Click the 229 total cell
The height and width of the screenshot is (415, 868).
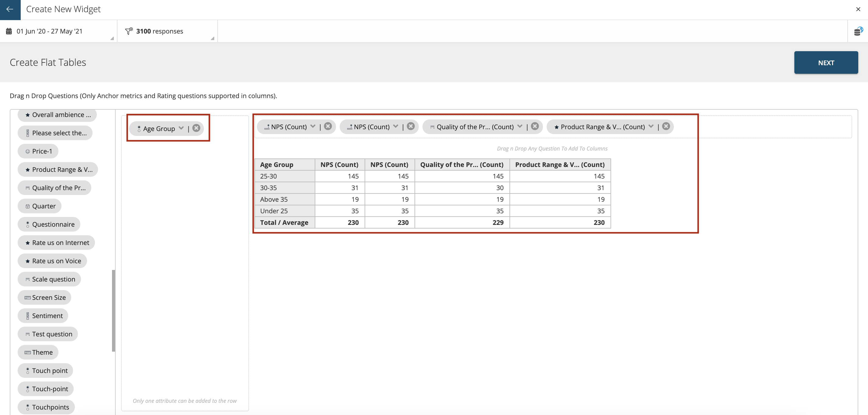(x=462, y=222)
